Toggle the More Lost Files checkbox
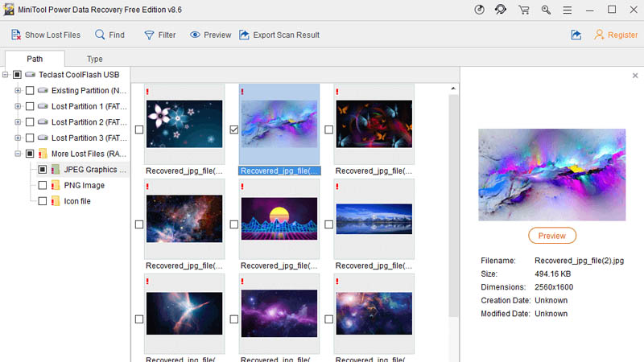Viewport: 644px width, 362px height. (x=30, y=154)
